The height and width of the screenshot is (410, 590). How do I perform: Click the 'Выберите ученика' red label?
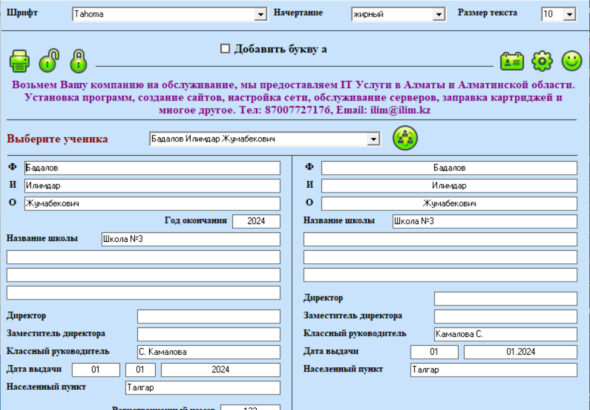click(x=57, y=139)
